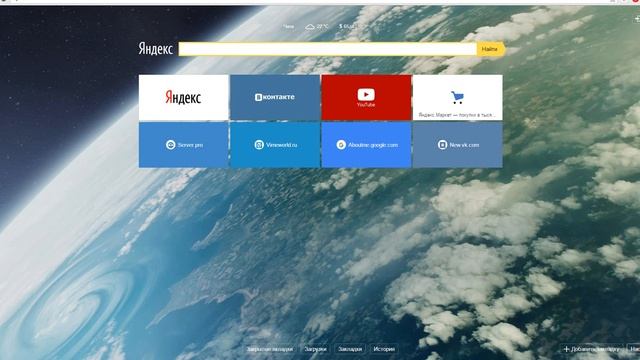640x360 pixels.
Task: Click the Яндекс logo beside the search bar
Action: [156, 49]
